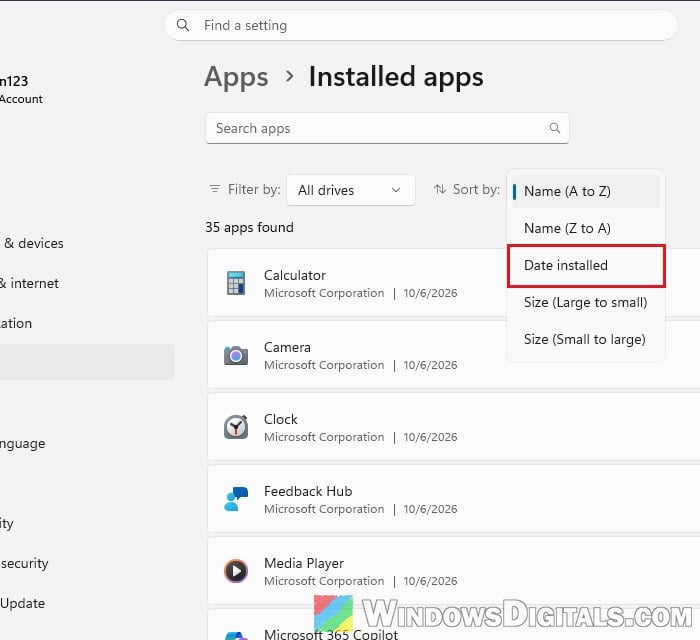The width and height of the screenshot is (700, 640).
Task: Select Name (A to Z) sort option
Action: click(586, 191)
